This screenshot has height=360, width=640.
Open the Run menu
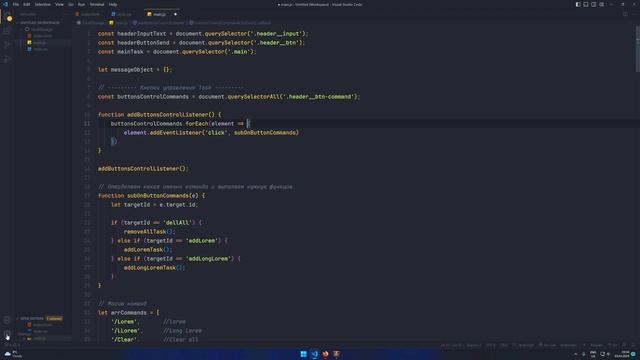(x=81, y=4)
